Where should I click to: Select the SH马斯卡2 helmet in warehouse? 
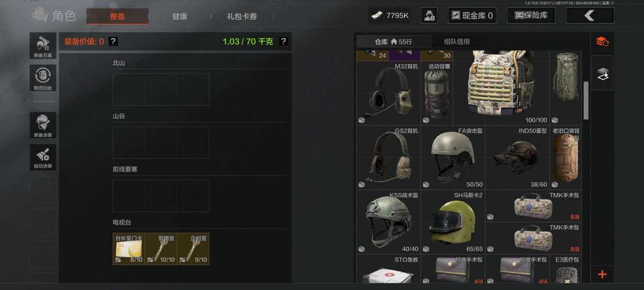453,222
